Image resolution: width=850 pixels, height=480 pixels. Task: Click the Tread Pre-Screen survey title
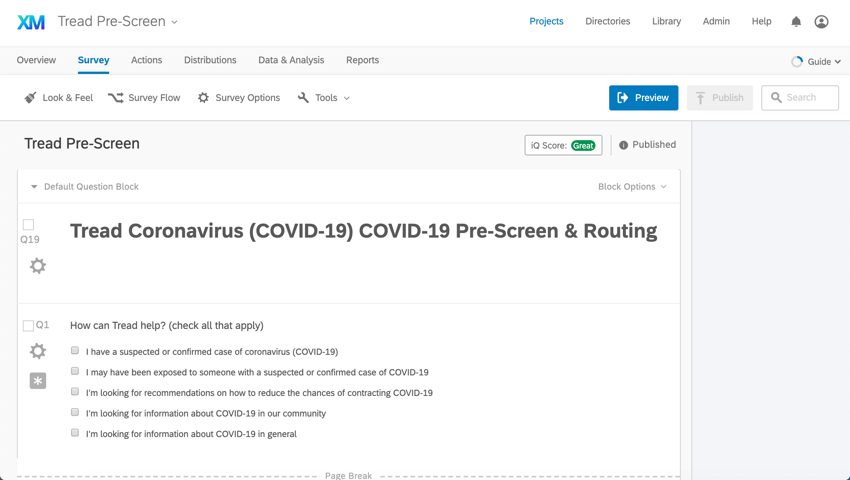[82, 144]
